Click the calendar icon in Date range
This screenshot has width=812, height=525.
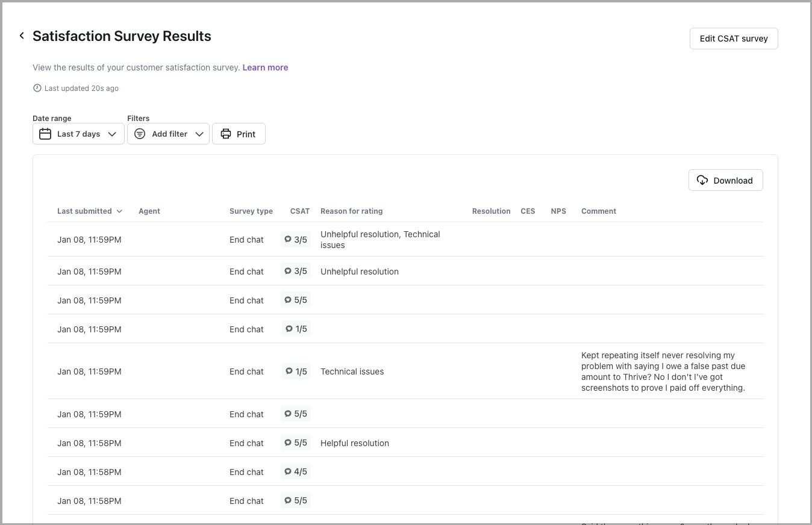pos(45,134)
